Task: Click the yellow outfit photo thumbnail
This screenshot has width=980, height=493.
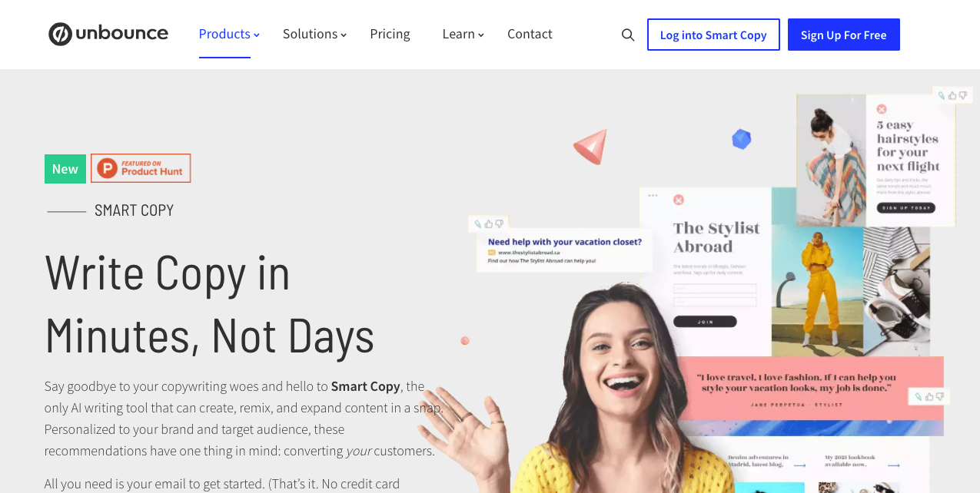Action: pos(817,290)
